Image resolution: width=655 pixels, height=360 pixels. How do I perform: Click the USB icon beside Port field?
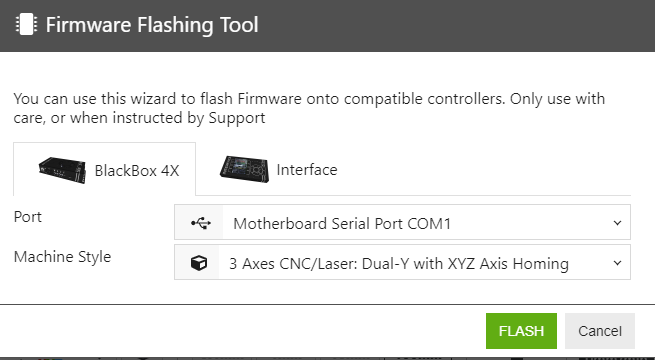pos(201,223)
